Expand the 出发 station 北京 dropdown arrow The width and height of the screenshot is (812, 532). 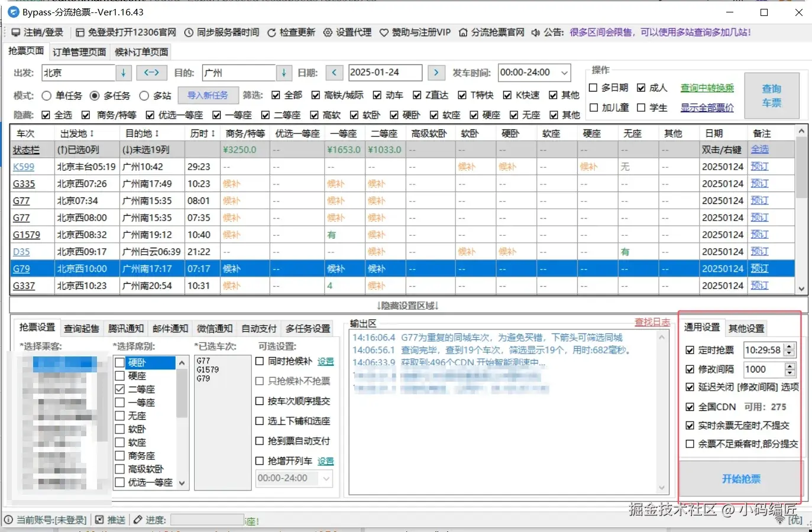click(x=123, y=73)
